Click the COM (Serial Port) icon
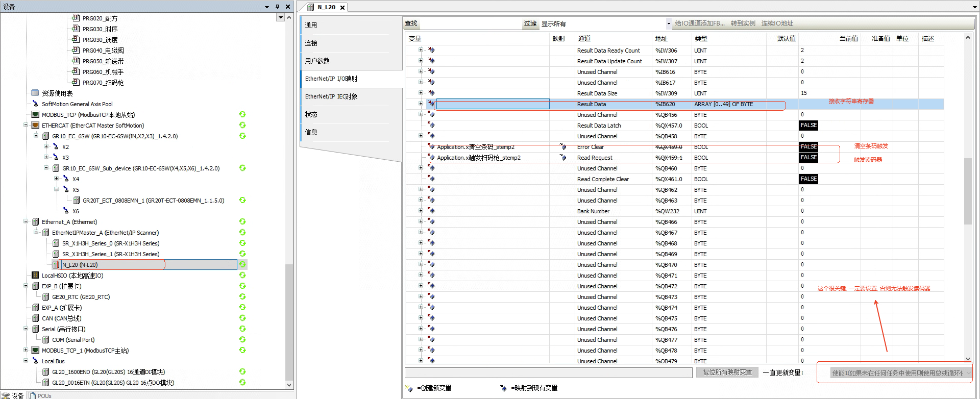The height and width of the screenshot is (399, 980). [45, 339]
